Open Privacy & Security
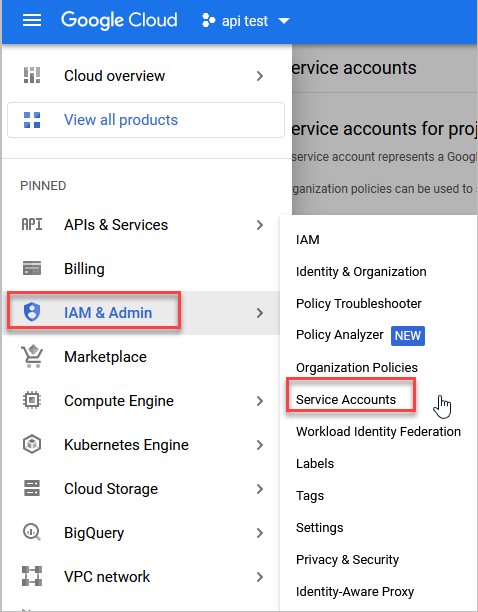 click(x=347, y=560)
